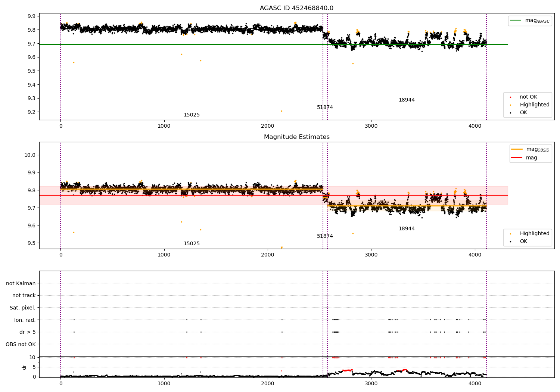Click the "not OK" legend entry in top plot
This screenshot has height=392, width=560.
(x=528, y=97)
